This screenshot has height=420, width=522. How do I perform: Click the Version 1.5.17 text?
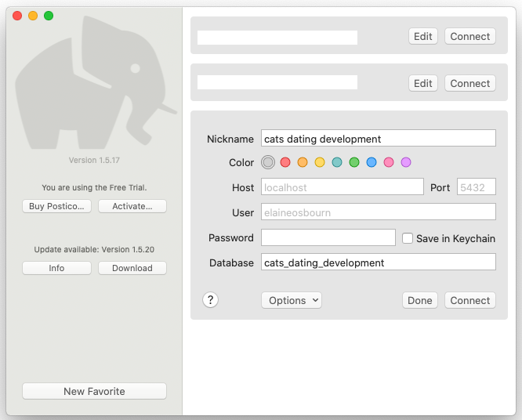pos(94,160)
